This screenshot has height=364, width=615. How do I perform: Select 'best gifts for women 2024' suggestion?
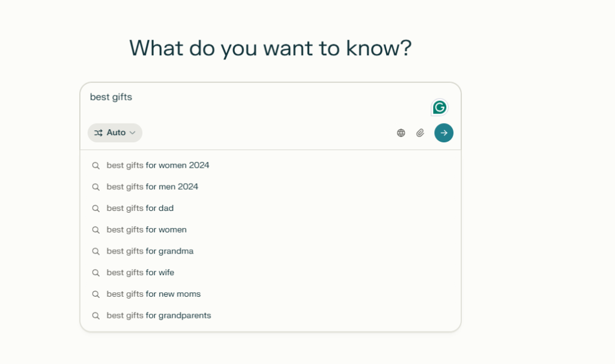(x=158, y=165)
